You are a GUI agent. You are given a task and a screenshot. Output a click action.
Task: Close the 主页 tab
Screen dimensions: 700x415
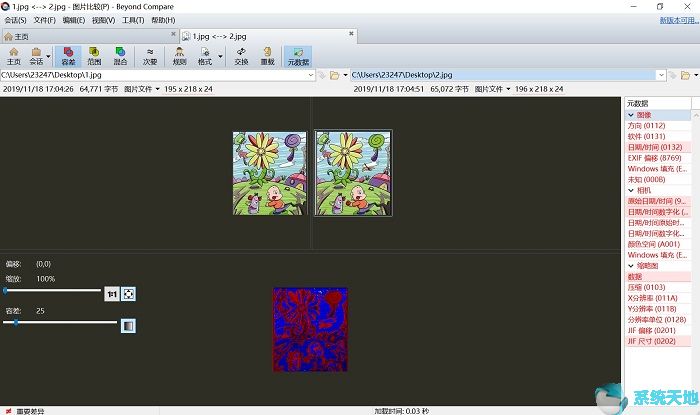click(173, 34)
